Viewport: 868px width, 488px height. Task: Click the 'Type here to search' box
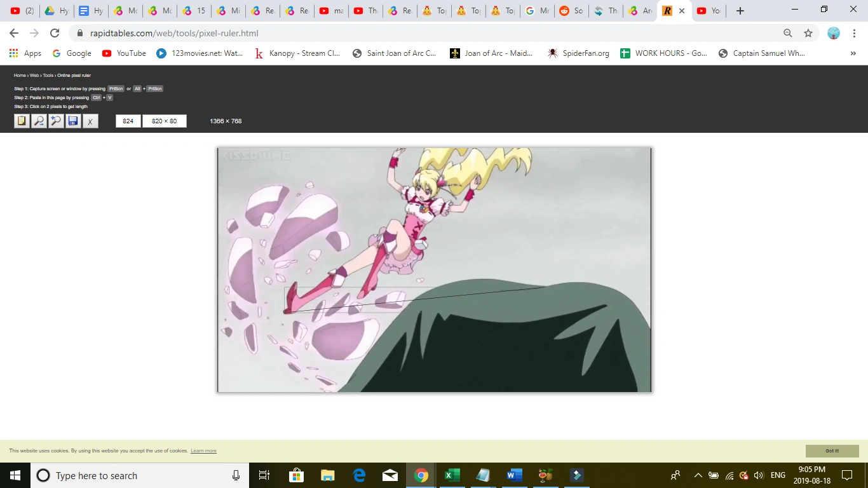click(140, 475)
